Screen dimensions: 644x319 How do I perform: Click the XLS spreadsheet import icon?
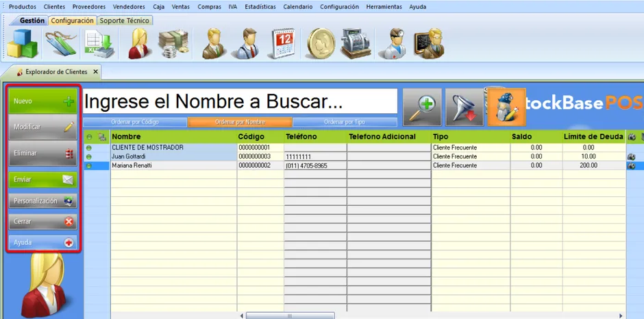click(x=99, y=44)
